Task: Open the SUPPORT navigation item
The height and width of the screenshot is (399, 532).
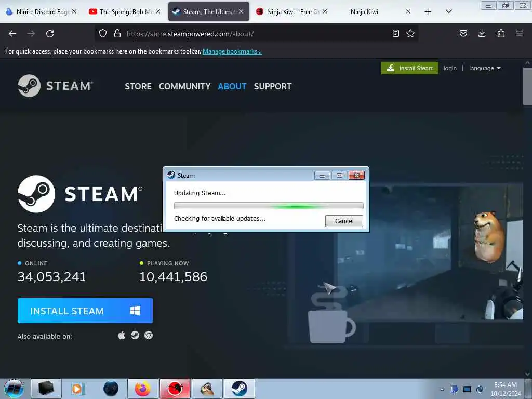Action: coord(272,87)
